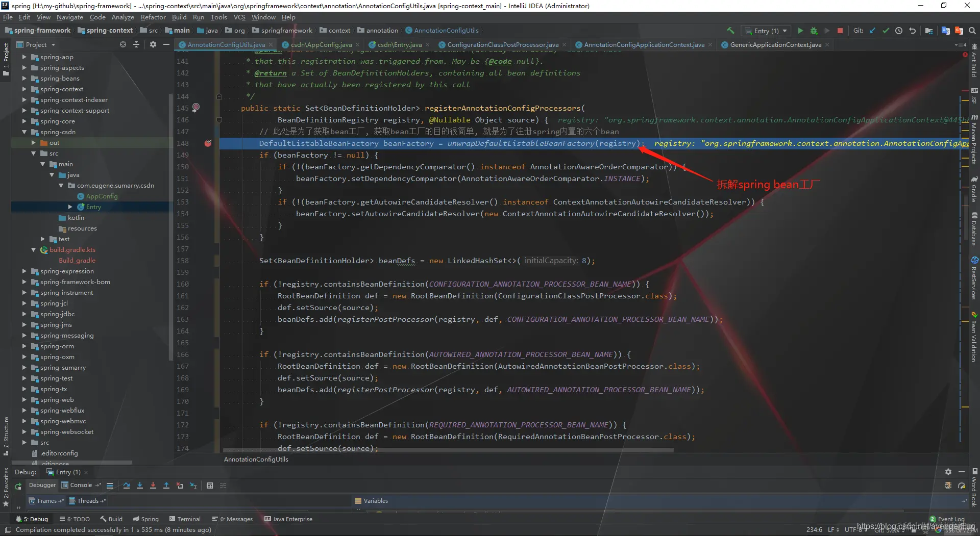The height and width of the screenshot is (536, 980).
Task: Open the VCS menu
Action: pyautogui.click(x=239, y=17)
